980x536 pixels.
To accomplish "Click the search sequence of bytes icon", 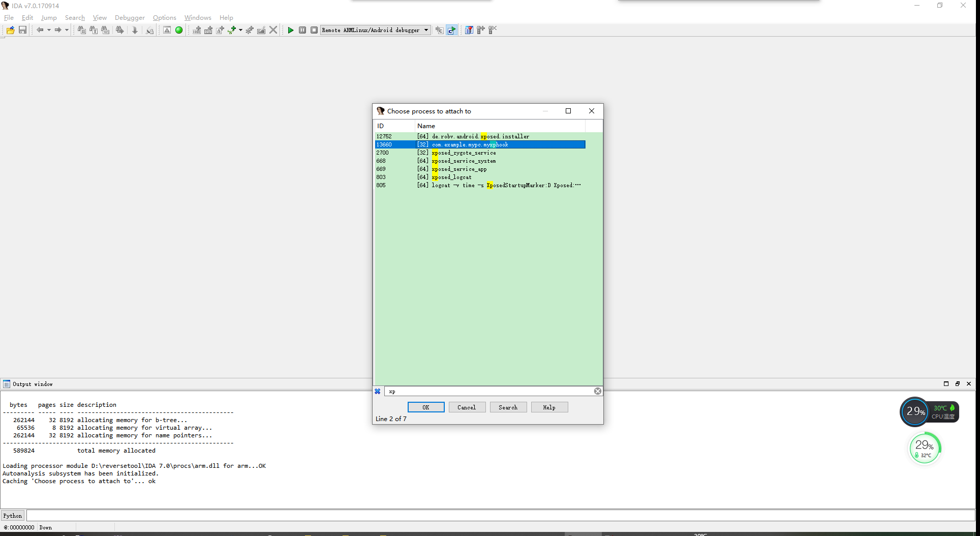I will [x=119, y=30].
